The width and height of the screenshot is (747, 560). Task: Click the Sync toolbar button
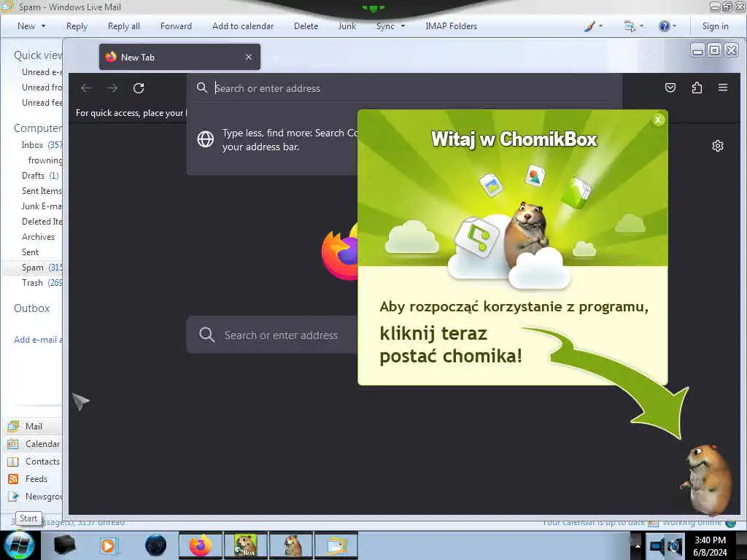coord(385,26)
